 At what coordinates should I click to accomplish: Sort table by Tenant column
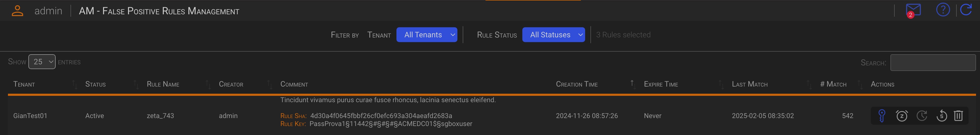point(24,84)
